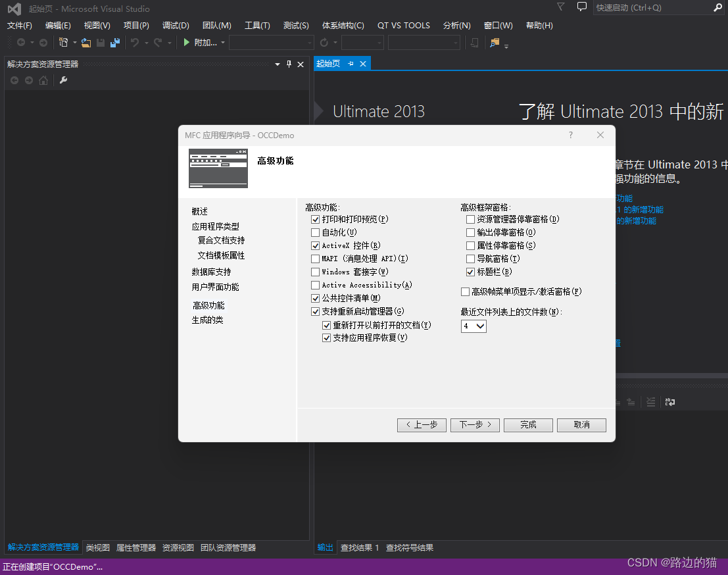Open the 生成的类 wizard page link

(x=208, y=320)
